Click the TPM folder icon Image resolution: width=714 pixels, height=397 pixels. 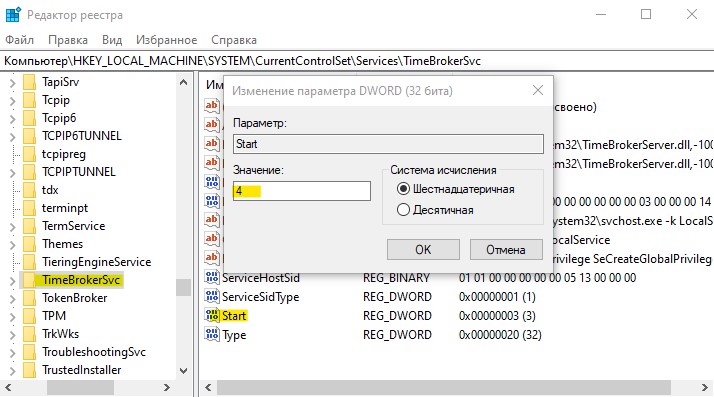coord(29,316)
